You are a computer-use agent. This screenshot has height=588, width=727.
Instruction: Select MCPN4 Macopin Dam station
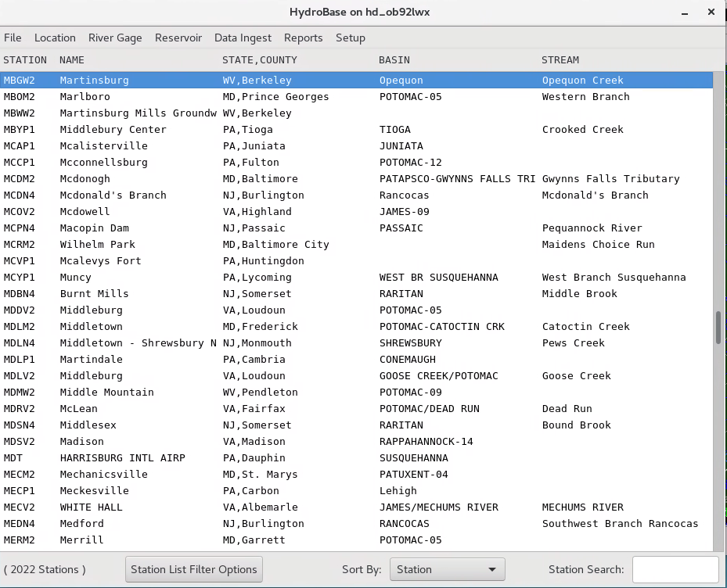click(x=356, y=228)
